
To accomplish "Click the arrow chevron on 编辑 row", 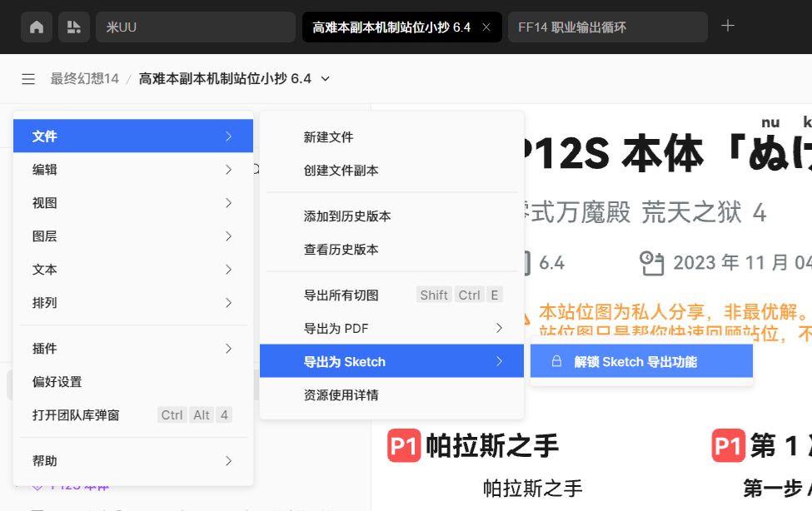I will (x=228, y=169).
